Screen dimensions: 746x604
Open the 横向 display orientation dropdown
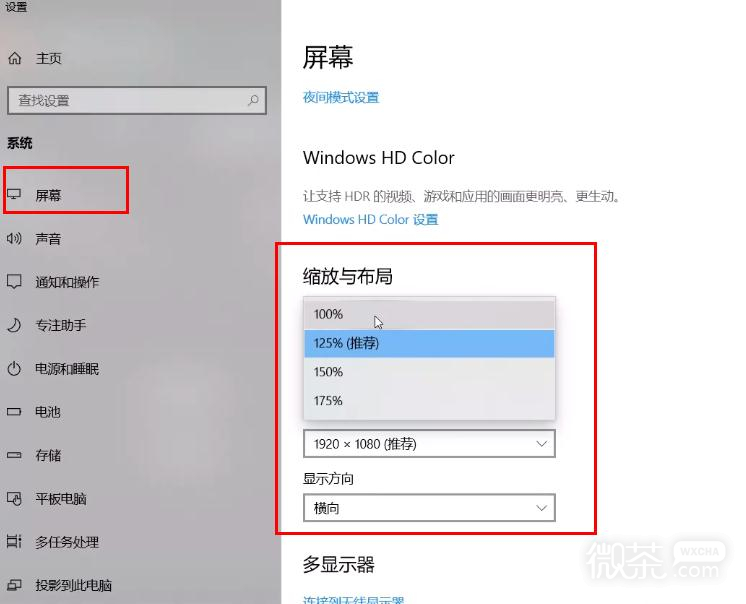click(x=429, y=508)
